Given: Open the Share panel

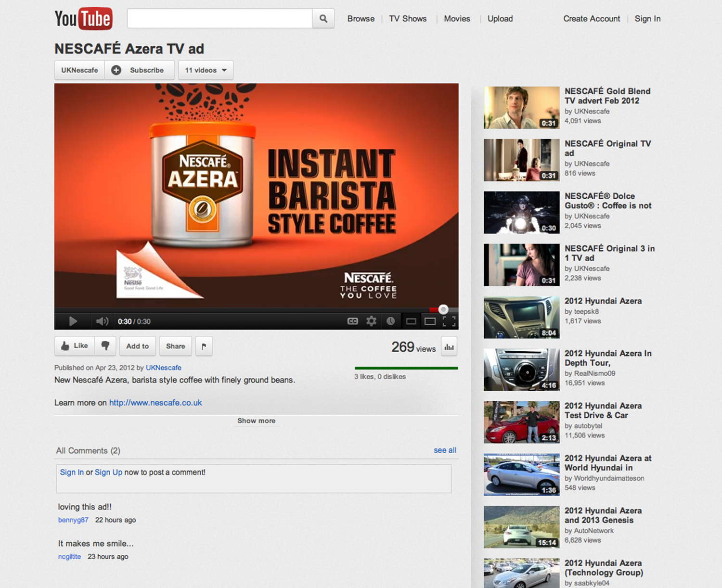Looking at the screenshot, I should pyautogui.click(x=176, y=346).
